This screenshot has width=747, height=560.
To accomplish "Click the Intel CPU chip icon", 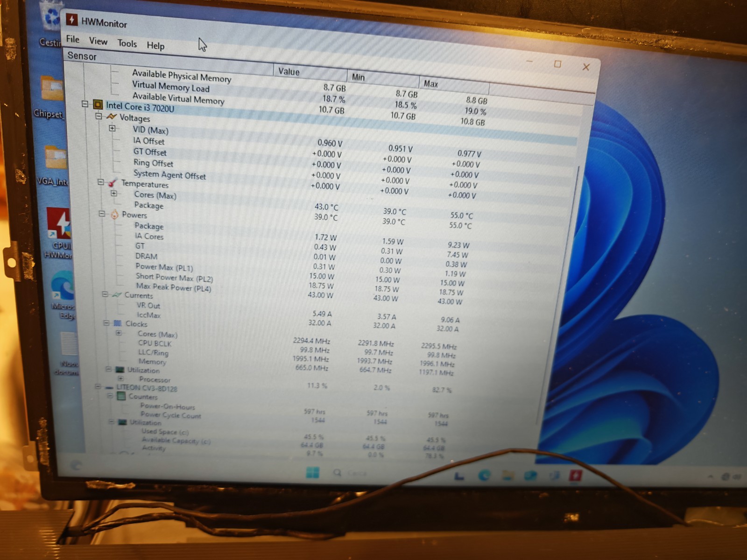I will [x=98, y=105].
